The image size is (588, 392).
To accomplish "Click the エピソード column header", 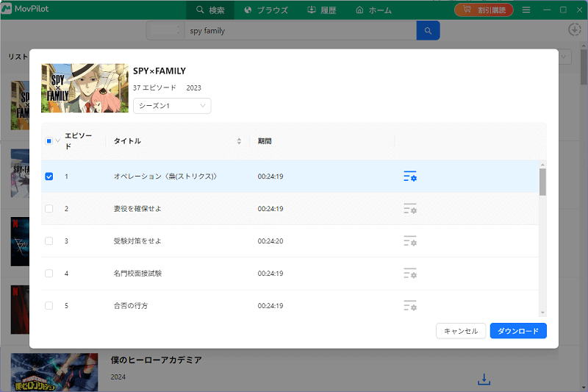I will click(79, 141).
